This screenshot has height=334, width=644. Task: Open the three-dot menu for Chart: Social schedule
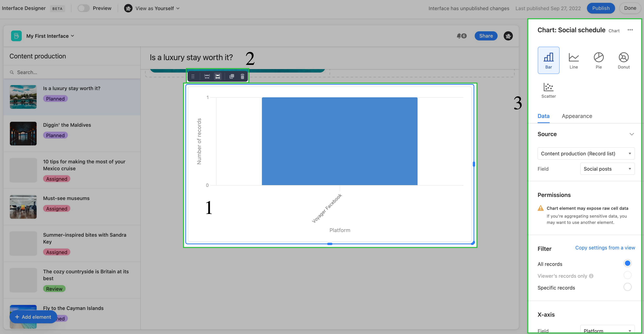[x=630, y=30]
